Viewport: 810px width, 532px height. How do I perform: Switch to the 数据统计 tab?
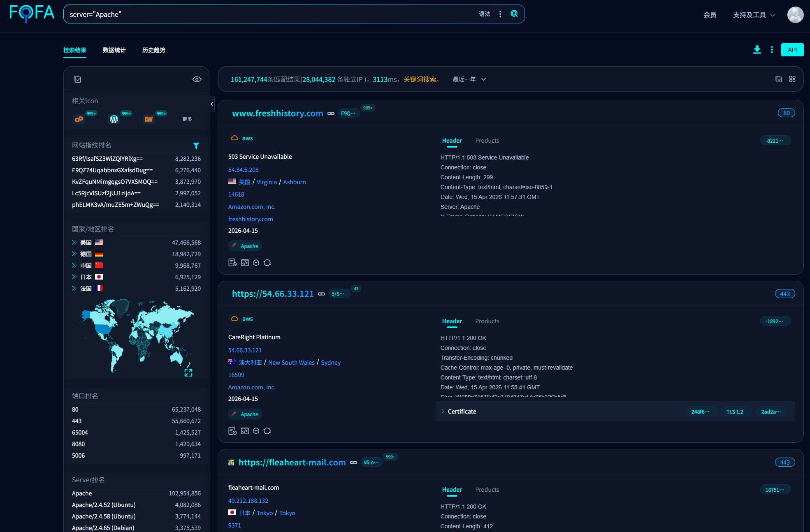114,50
